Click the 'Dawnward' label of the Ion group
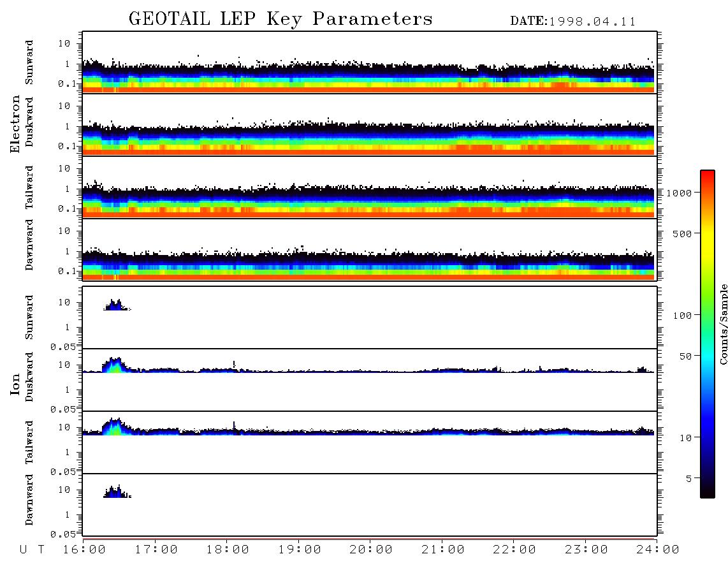The height and width of the screenshot is (561, 728). pos(29,500)
